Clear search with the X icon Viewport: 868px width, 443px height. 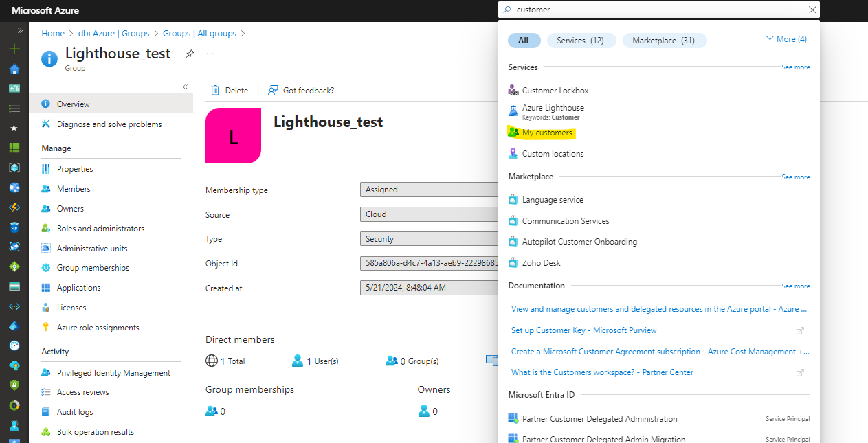tap(812, 10)
